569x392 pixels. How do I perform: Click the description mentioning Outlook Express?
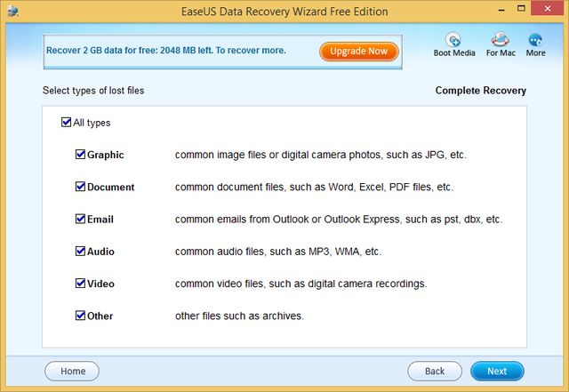coord(339,220)
